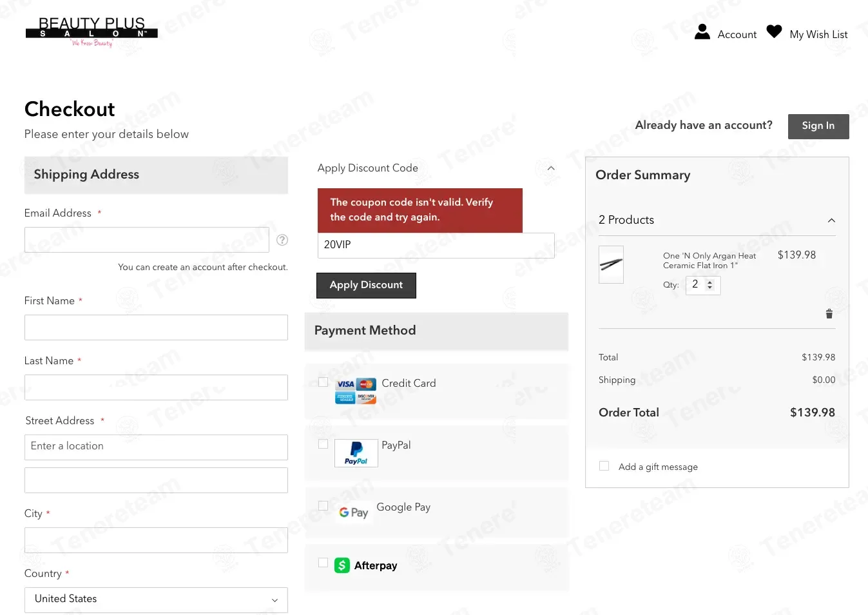This screenshot has height=615, width=868.
Task: Click the PayPal logo icon
Action: tap(356, 453)
